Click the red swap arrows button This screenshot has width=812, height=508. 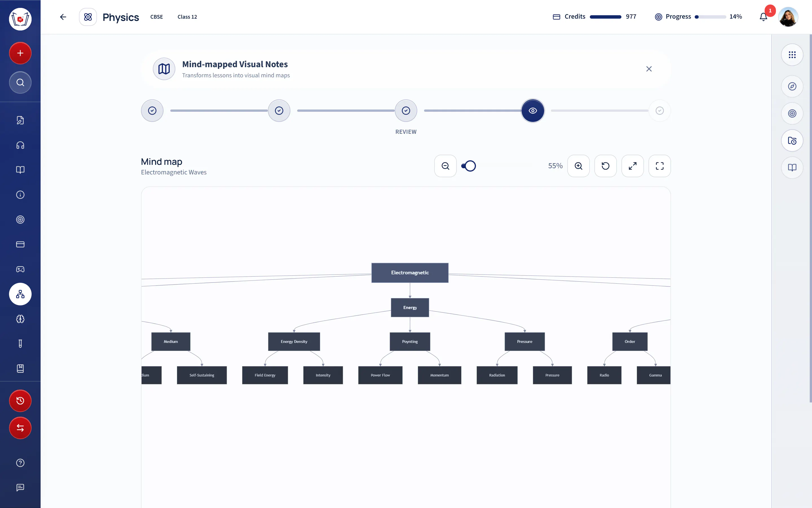pyautogui.click(x=20, y=428)
